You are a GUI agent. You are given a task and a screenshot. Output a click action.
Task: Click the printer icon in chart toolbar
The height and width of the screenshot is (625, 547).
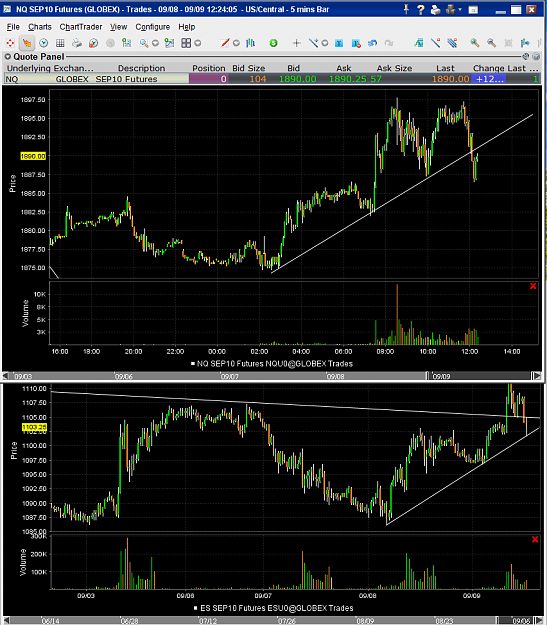pyautogui.click(x=77, y=43)
